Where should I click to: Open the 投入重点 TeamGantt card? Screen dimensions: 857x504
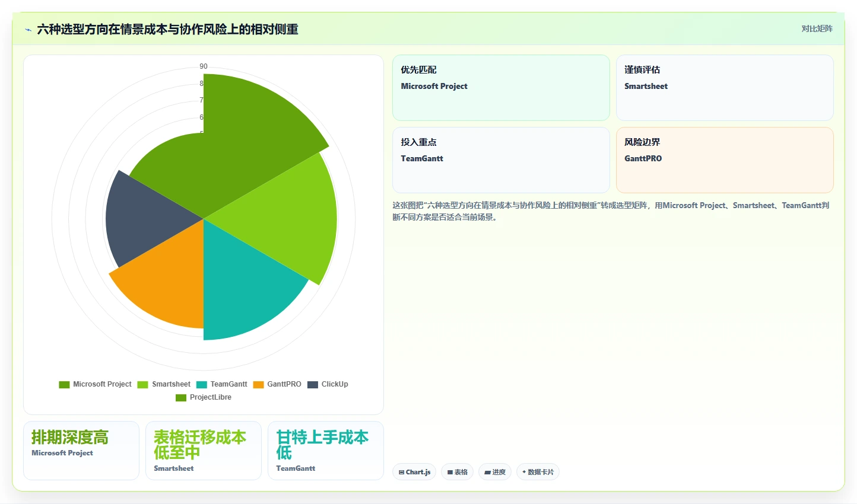501,160
